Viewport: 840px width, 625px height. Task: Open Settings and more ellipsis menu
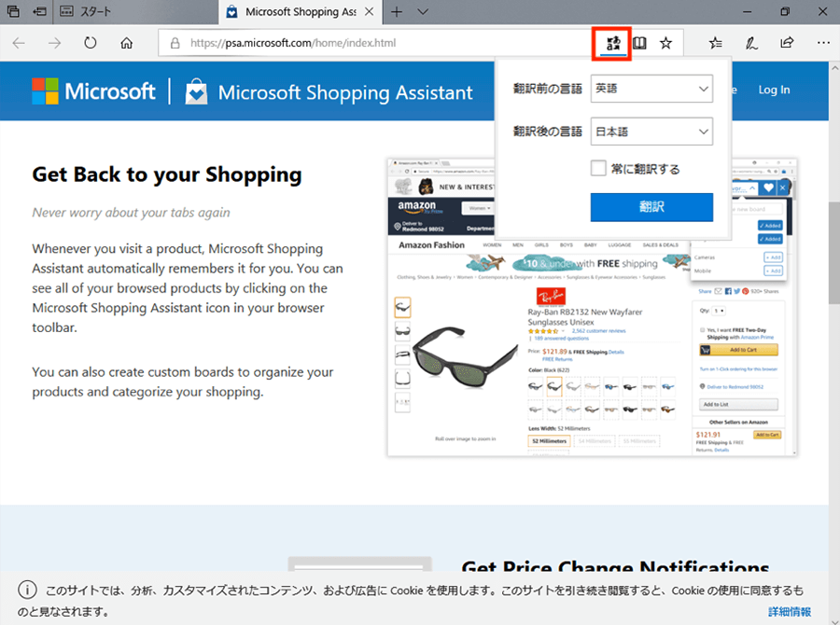pos(823,43)
